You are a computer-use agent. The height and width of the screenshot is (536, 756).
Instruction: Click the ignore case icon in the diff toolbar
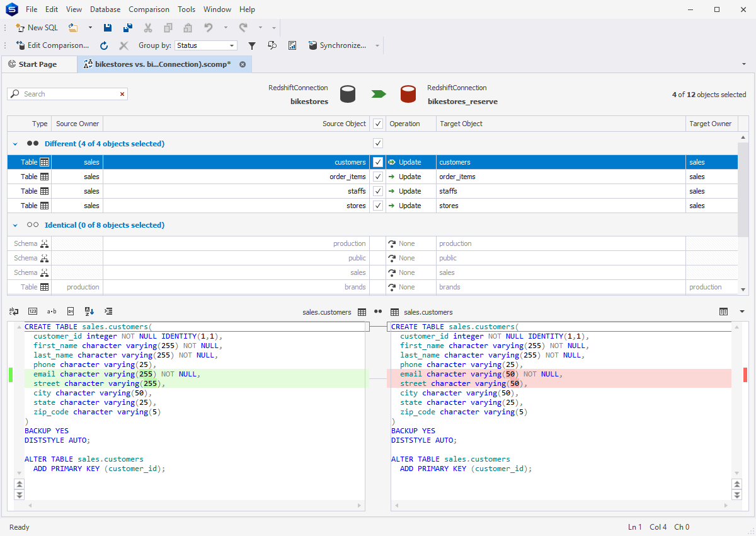14,312
